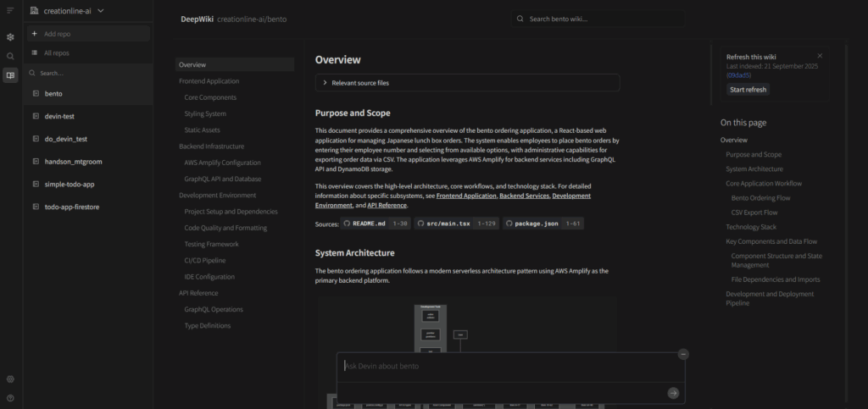Viewport: 868px width, 409px height.
Task: Open the GraphQL Operations wiki page
Action: (x=213, y=309)
